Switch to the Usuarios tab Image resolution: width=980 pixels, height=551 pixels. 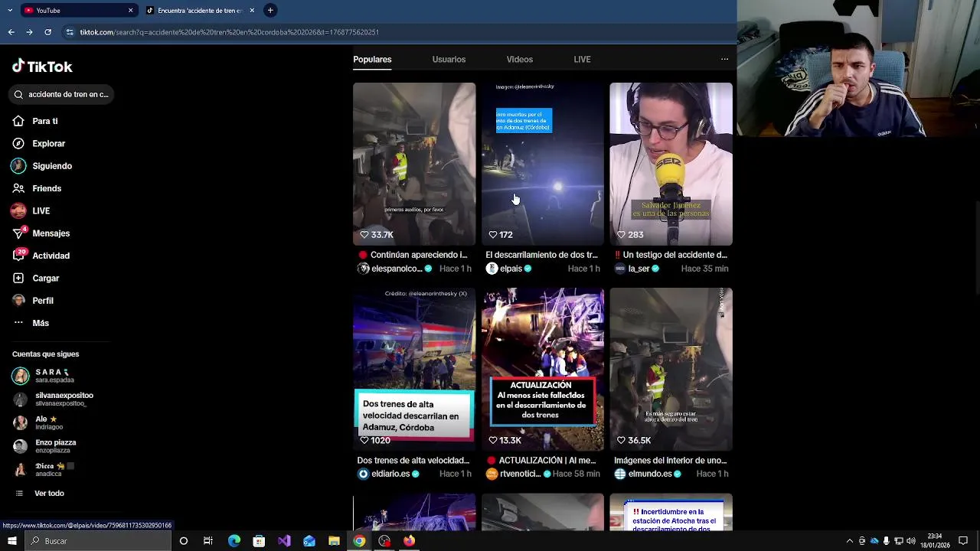click(449, 59)
